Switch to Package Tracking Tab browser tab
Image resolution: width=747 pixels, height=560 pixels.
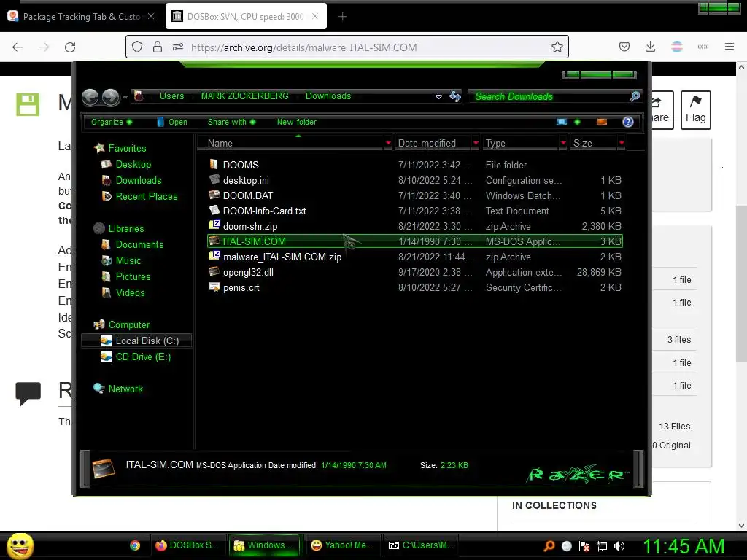(82, 16)
